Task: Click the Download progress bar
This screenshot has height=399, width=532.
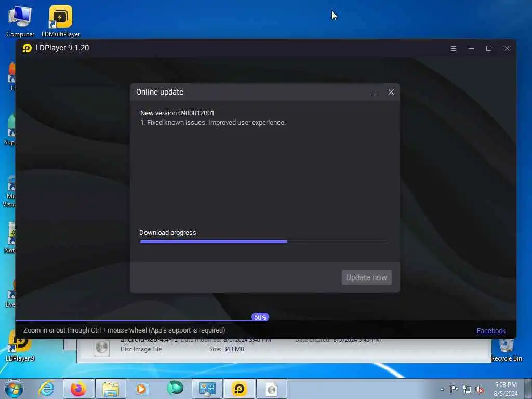Action: [x=264, y=242]
